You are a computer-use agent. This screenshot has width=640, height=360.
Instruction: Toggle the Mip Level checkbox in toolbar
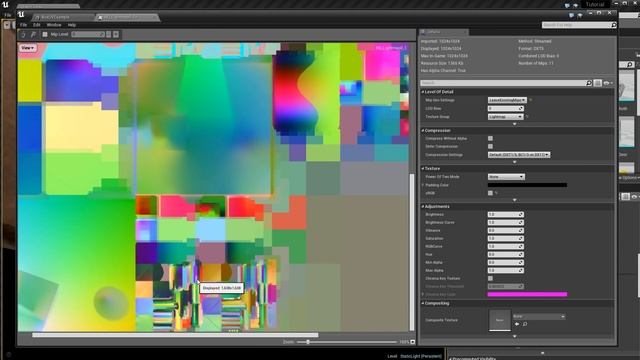(x=45, y=35)
